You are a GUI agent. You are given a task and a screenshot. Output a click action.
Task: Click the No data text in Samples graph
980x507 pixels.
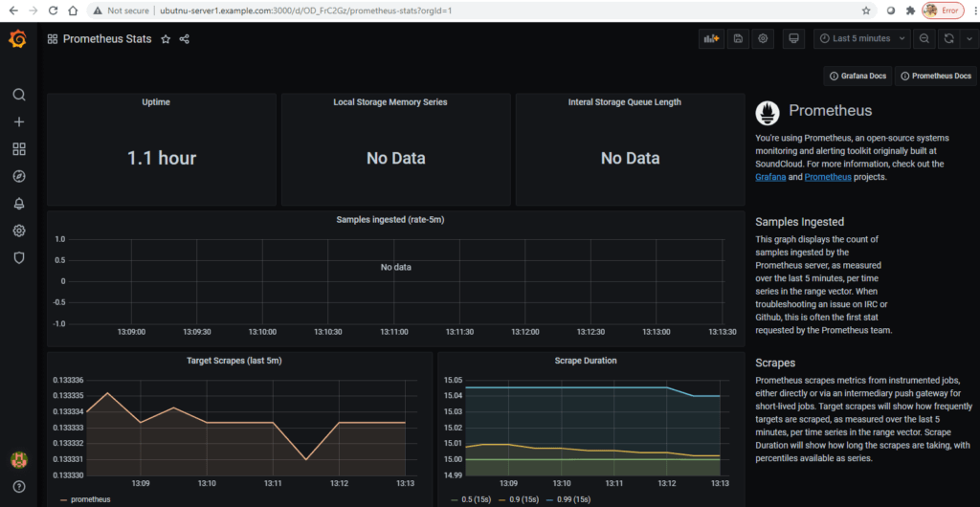[395, 267]
